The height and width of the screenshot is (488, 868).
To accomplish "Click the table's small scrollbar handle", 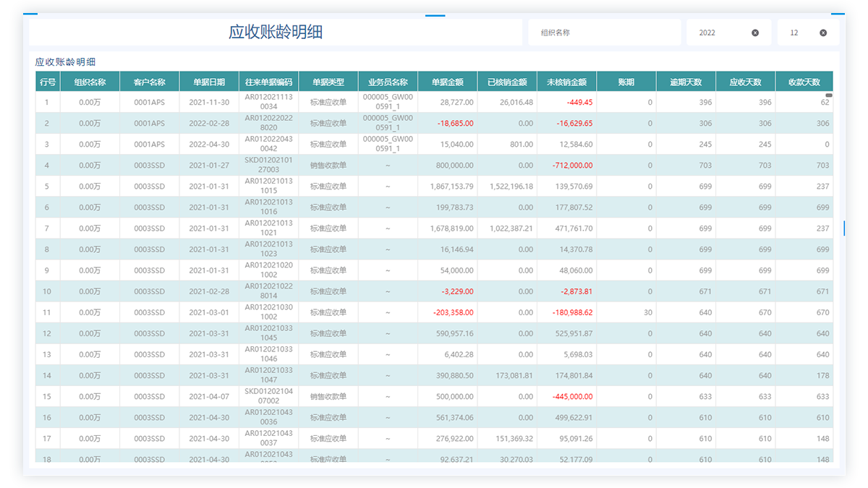I will click(x=829, y=95).
